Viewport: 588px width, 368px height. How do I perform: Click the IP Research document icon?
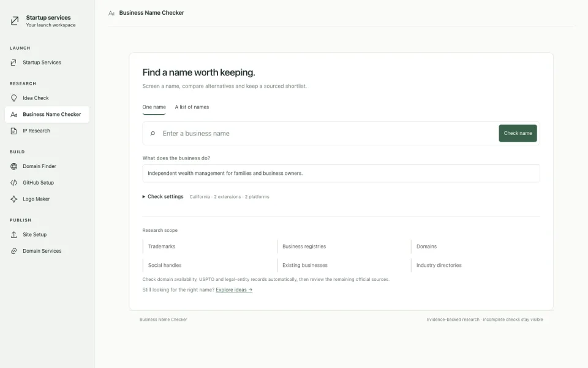[13, 131]
